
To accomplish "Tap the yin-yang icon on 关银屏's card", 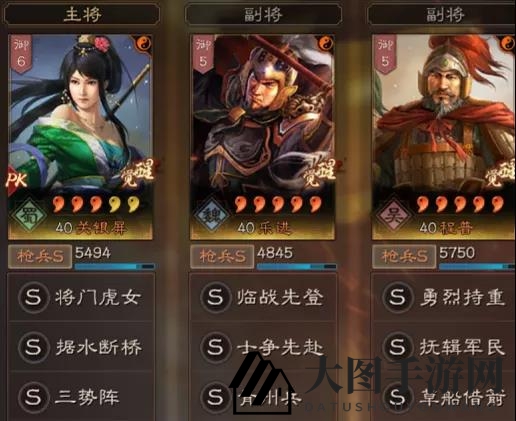I will 144,43.
